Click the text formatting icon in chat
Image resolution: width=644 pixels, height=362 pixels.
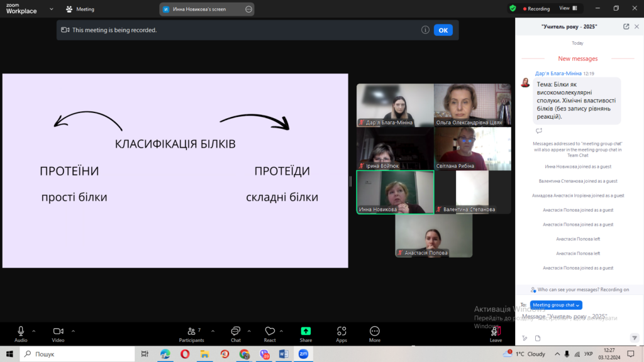click(x=525, y=338)
